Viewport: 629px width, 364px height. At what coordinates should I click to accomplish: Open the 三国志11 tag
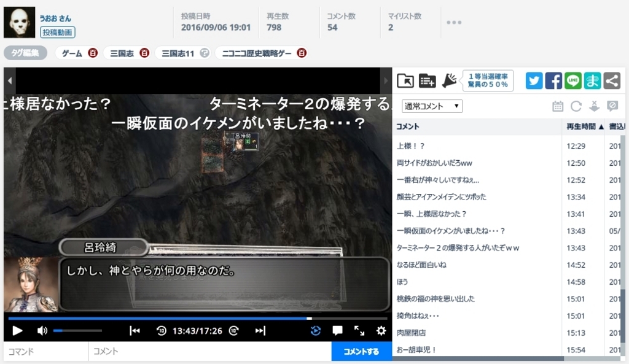tap(178, 53)
